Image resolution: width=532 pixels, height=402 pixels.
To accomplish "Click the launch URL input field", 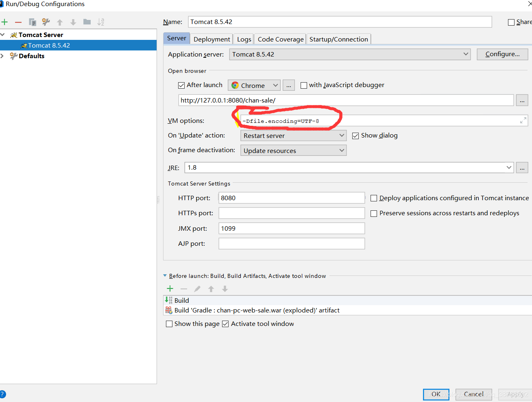I will pos(346,100).
